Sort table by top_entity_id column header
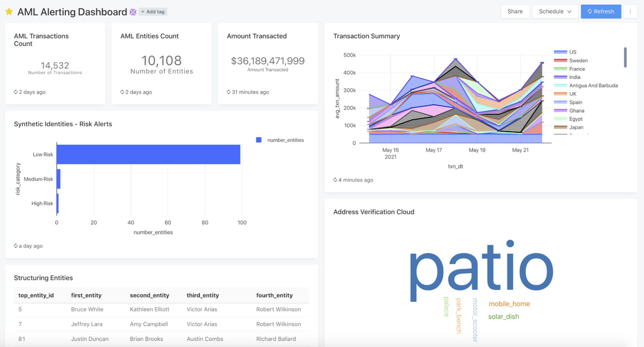644x347 pixels. (x=36, y=296)
